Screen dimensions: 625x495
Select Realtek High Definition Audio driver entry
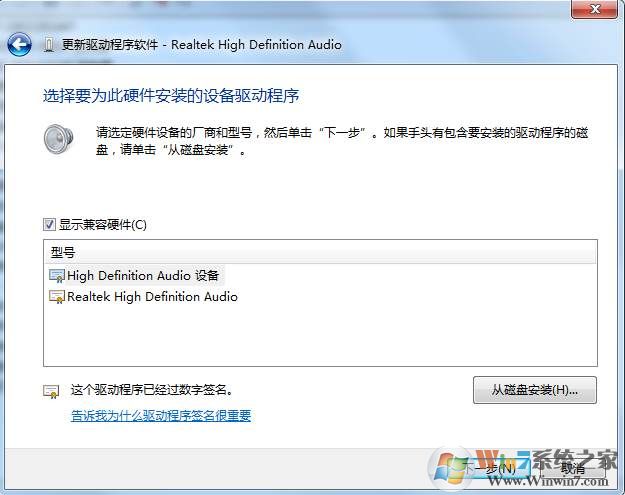click(x=143, y=297)
